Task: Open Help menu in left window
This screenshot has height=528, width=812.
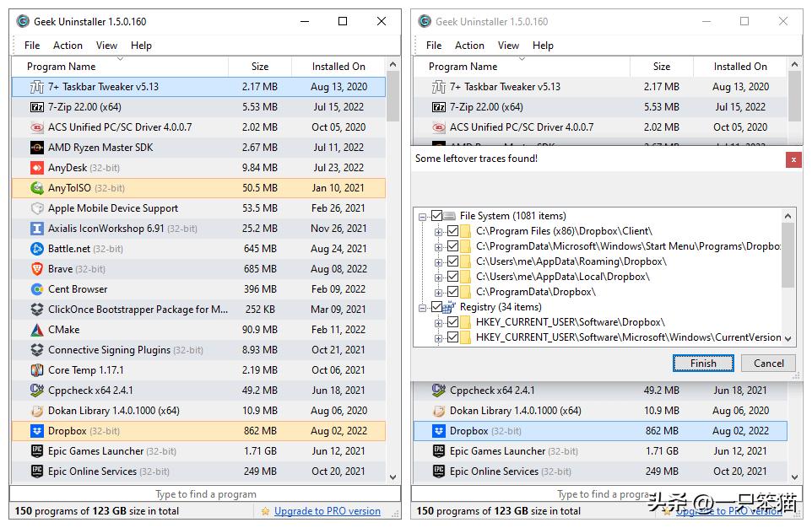Action: (141, 46)
